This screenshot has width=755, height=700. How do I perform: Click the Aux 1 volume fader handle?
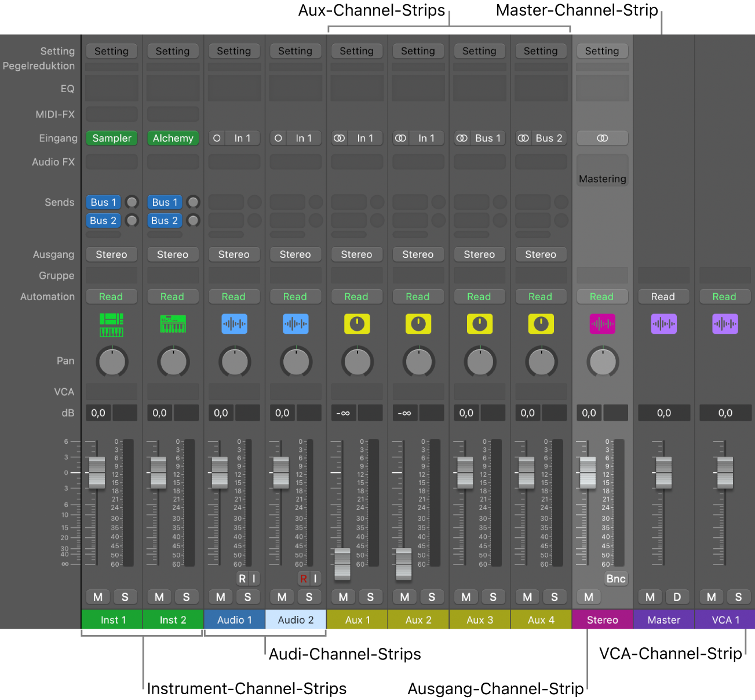(x=342, y=564)
